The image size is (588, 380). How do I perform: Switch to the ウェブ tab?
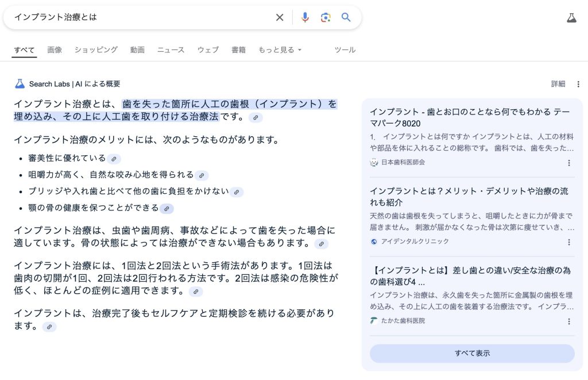tap(208, 50)
